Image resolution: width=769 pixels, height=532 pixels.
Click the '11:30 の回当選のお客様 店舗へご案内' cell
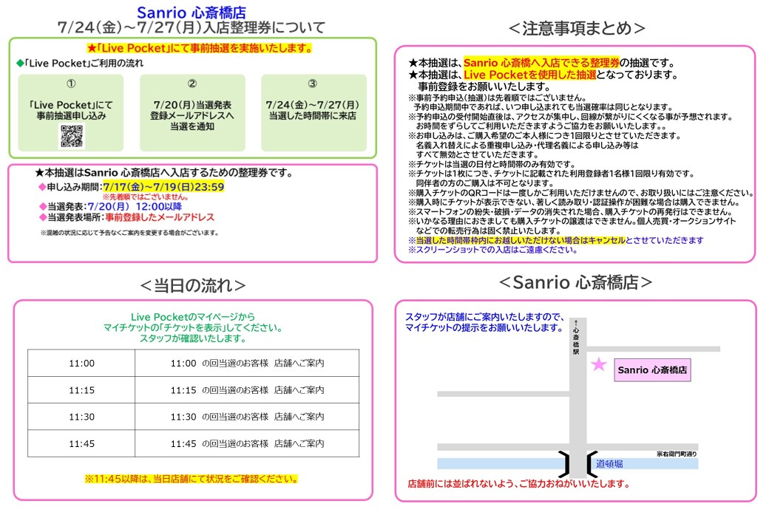(247, 417)
